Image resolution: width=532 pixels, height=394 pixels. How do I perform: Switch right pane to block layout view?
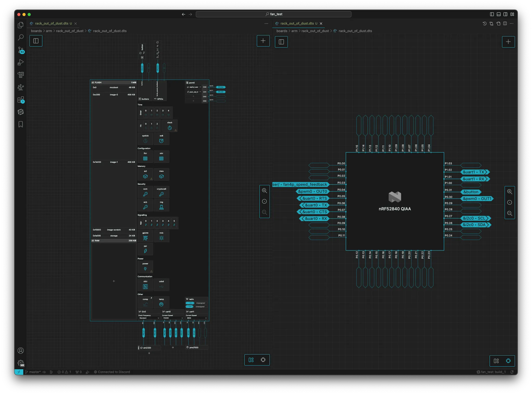496,361
